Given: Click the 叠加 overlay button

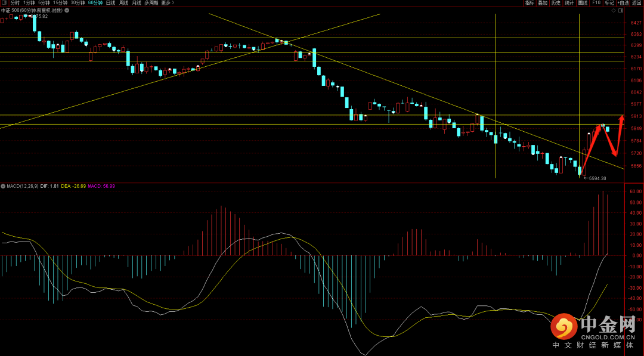Looking at the screenshot, I should [543, 3].
